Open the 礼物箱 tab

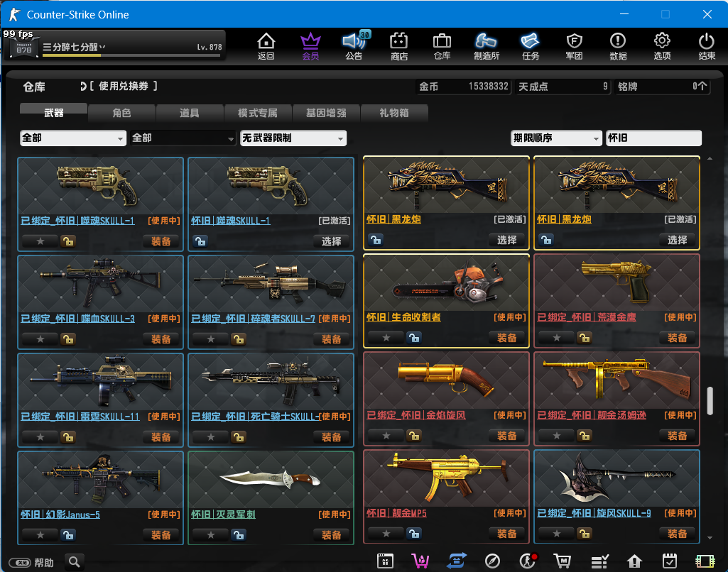[x=393, y=113]
